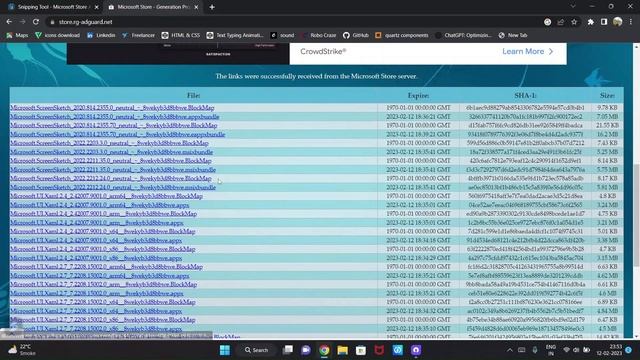Download UI.Xaml.2.7 arm64 appx file
The width and height of the screenshot is (640, 360).
tap(100, 276)
